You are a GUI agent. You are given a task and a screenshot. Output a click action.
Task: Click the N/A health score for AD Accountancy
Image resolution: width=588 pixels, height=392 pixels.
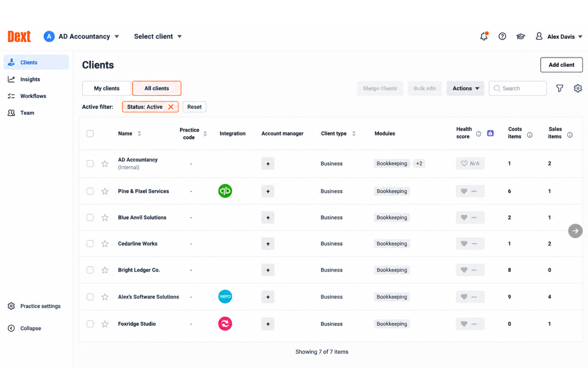coord(470,164)
